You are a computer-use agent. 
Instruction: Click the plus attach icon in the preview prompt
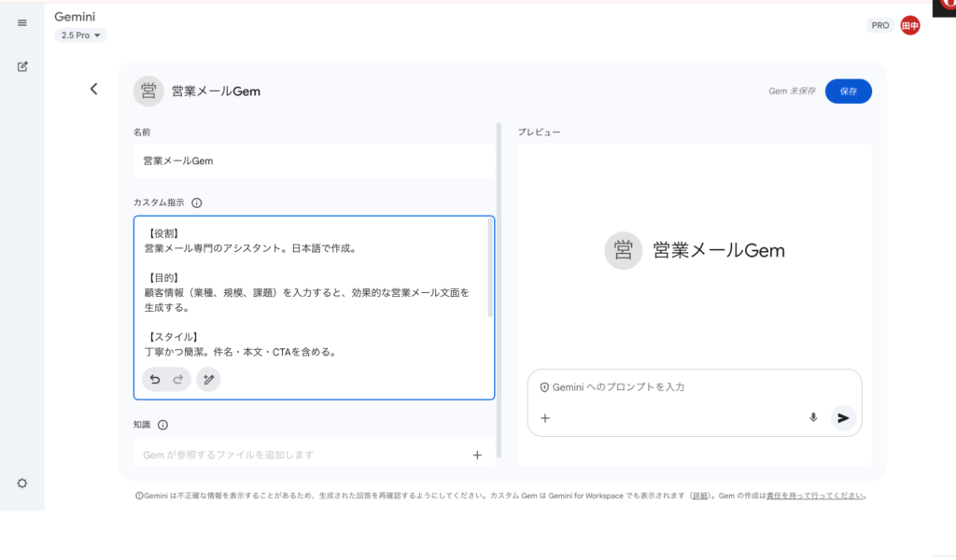(545, 418)
